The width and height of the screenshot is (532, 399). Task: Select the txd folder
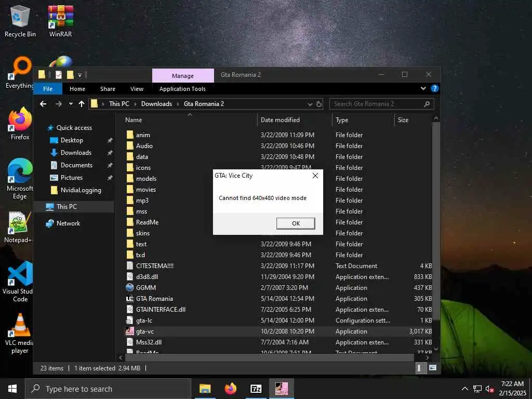(x=140, y=255)
